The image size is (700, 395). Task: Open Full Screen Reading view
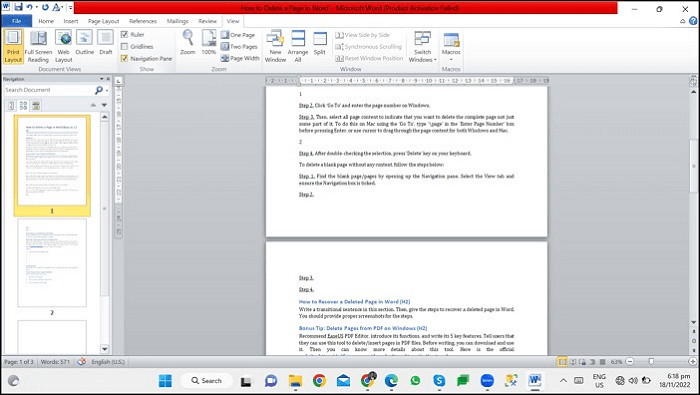point(38,46)
